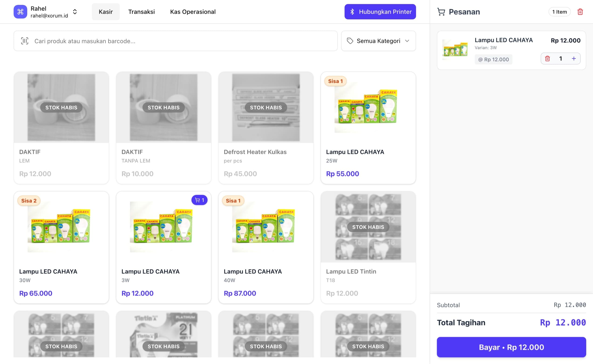Click the cart count badge on the 3W card
Viewport: 593px width, 364px height.
(199, 200)
